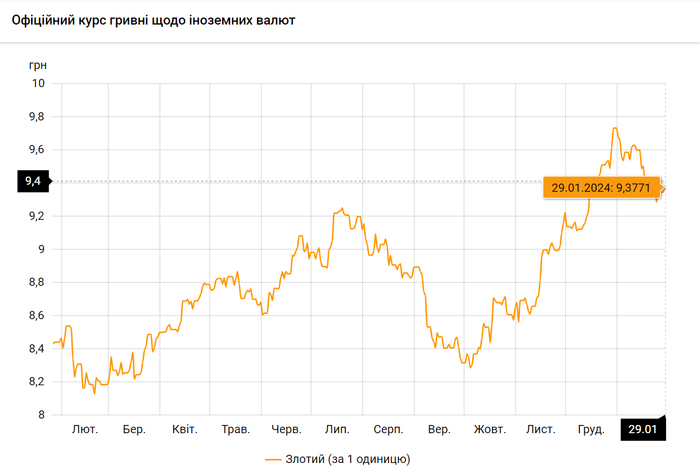Select the black 29.01 date marker
This screenshot has height=470, width=700.
click(642, 429)
